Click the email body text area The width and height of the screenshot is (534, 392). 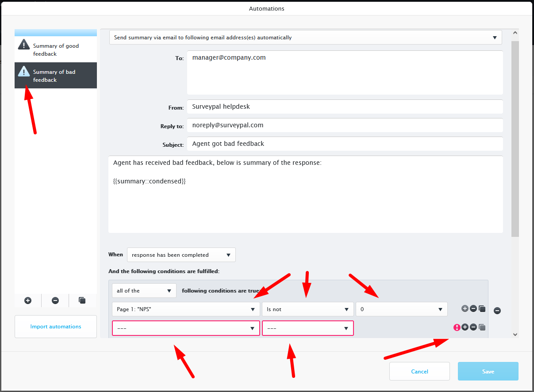[x=306, y=194]
